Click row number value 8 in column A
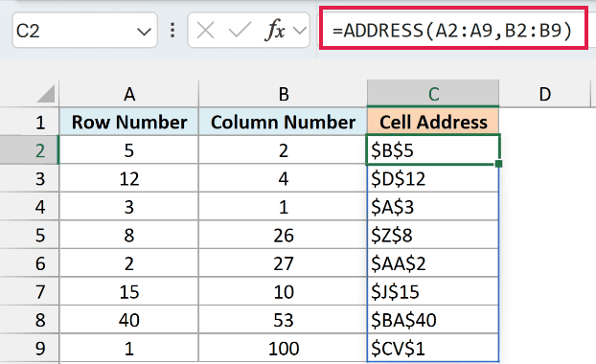Viewport: 596px width, 364px height. point(128,235)
